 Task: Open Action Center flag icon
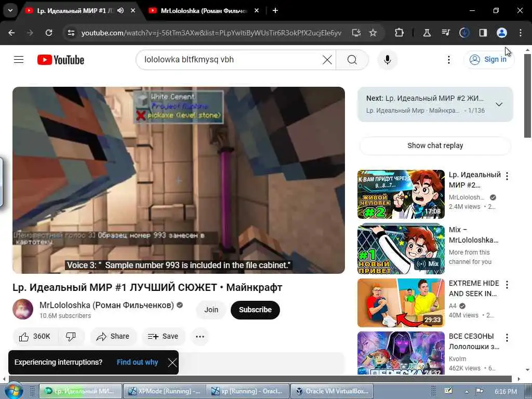pos(479,391)
